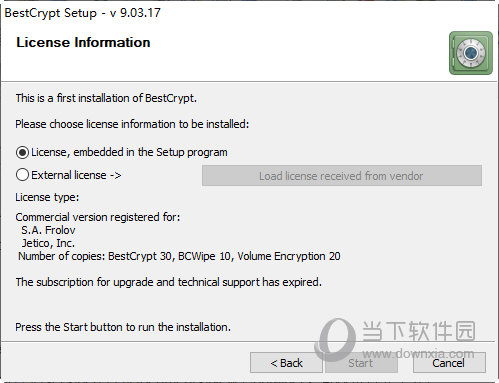Click Load license received from vendor
The width and height of the screenshot is (499, 383).
coord(342,176)
